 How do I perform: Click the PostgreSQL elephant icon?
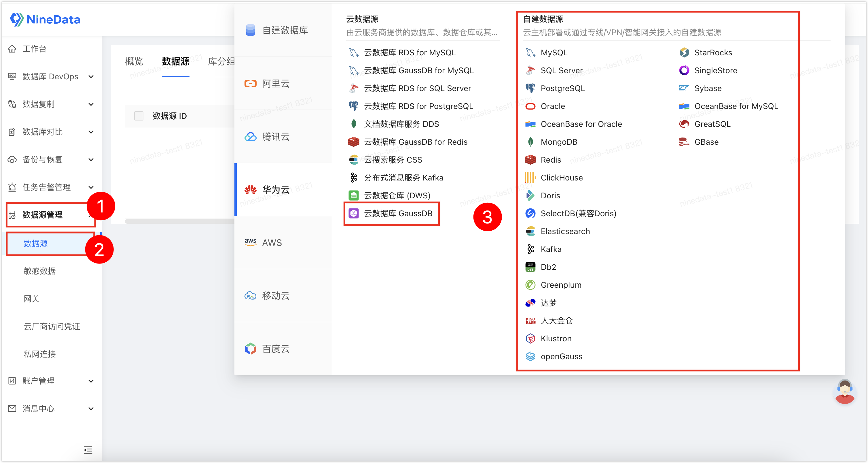pos(530,88)
